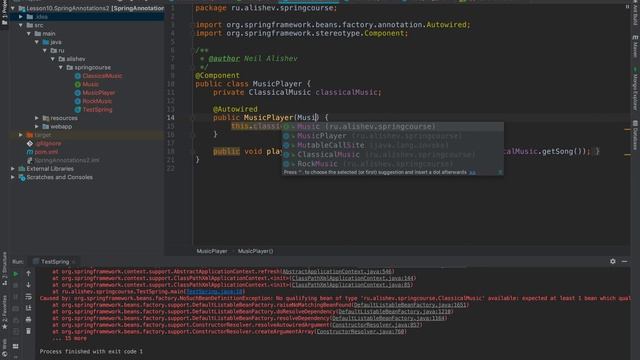Screen dimensions: 640x360
Task: Expand the .idea folder
Action: point(21,17)
